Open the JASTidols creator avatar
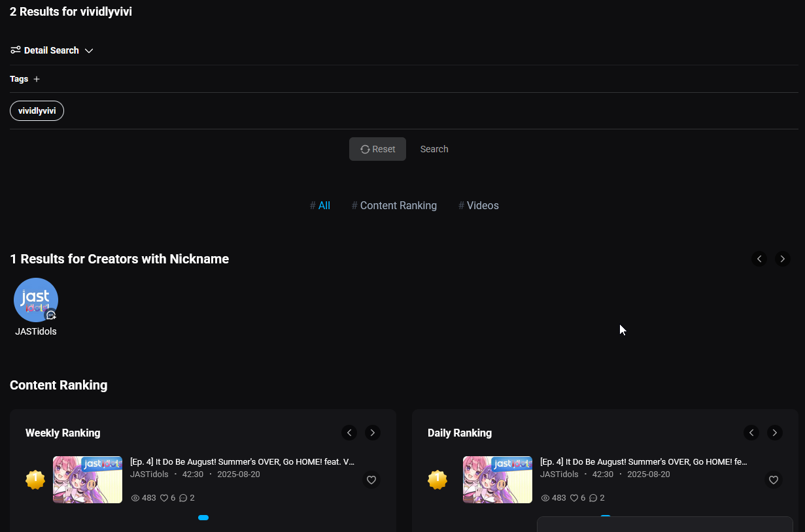Image resolution: width=805 pixels, height=532 pixels. pos(36,300)
